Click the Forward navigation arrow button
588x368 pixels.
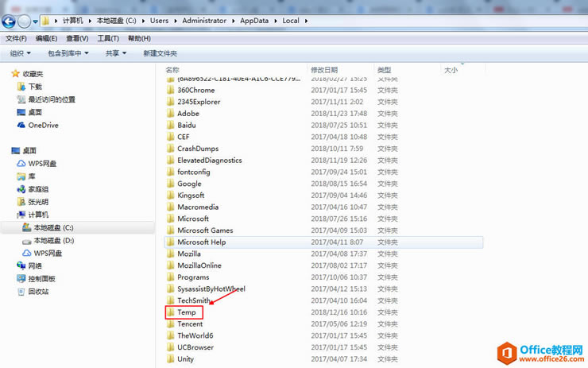click(24, 21)
